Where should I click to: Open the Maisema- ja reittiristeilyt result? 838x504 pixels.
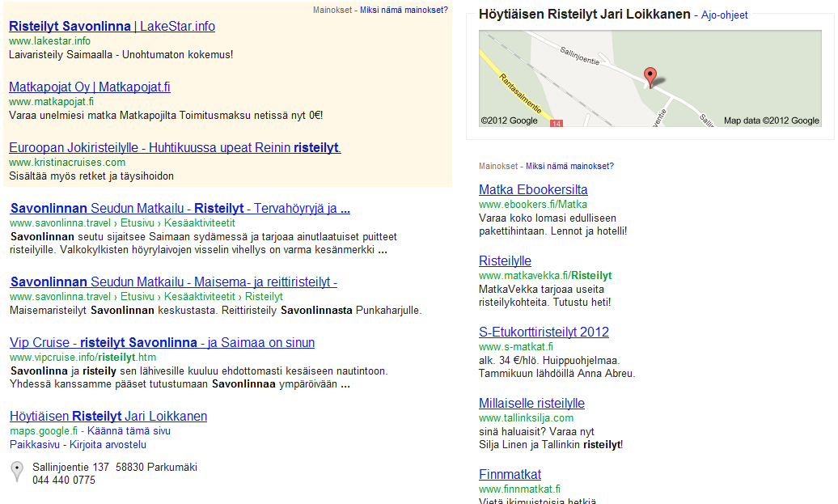click(x=174, y=282)
